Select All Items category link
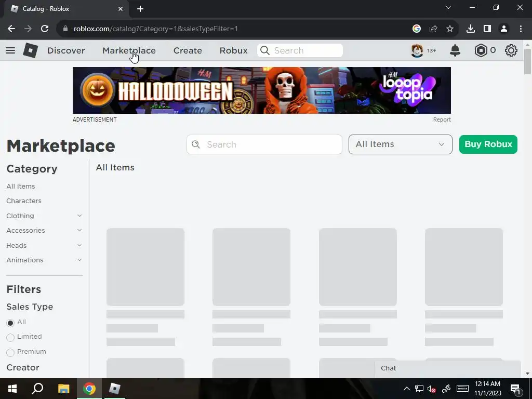 [21, 187]
